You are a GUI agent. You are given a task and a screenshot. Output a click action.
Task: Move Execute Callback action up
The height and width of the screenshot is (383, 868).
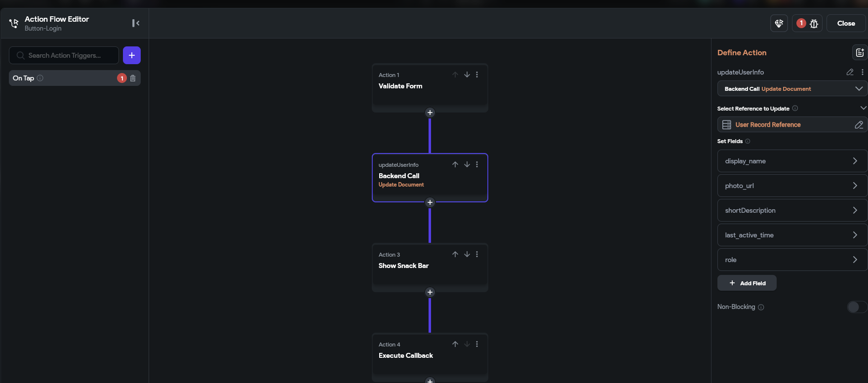pos(455,344)
